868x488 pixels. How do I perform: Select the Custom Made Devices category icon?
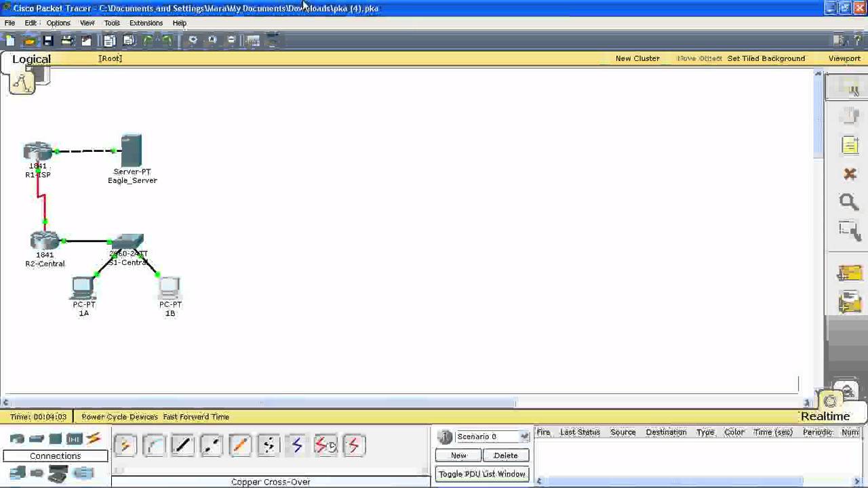coord(58,473)
